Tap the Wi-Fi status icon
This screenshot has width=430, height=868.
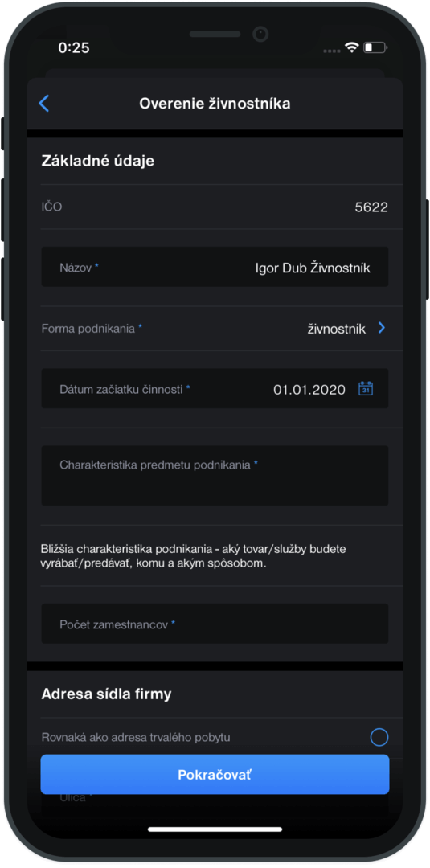coord(351,47)
